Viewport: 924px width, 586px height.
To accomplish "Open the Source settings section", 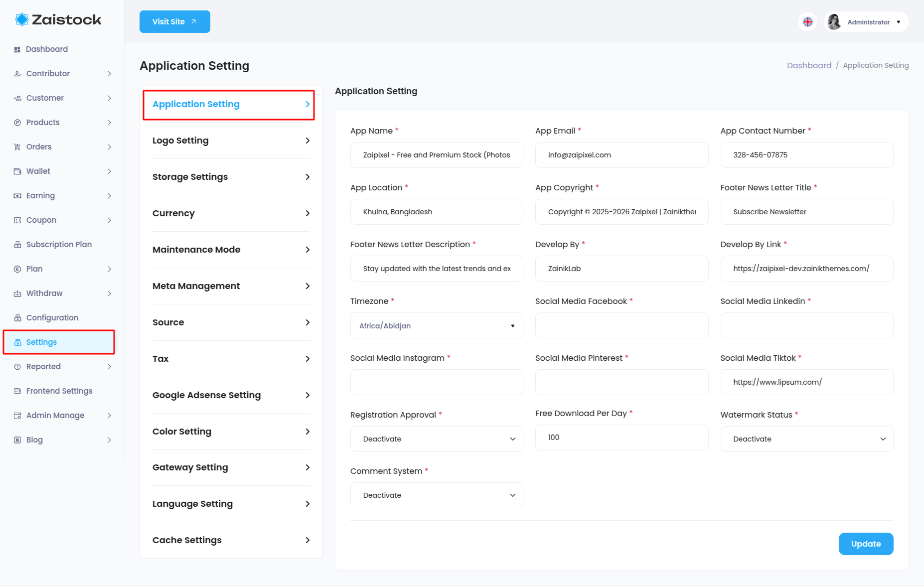I will coord(231,322).
